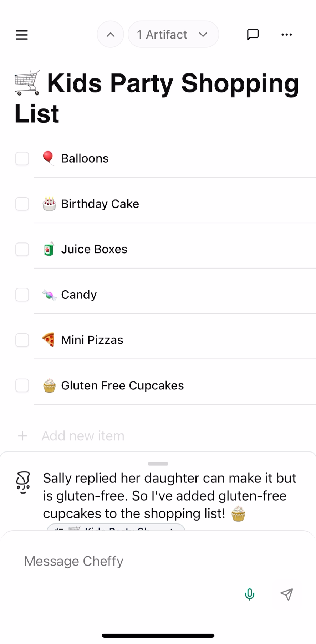
Task: Tap the microphone voice input icon
Action: click(x=250, y=594)
